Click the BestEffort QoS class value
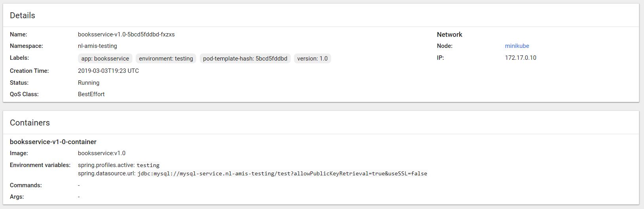Screen dimensions: 644x209 (x=91, y=94)
